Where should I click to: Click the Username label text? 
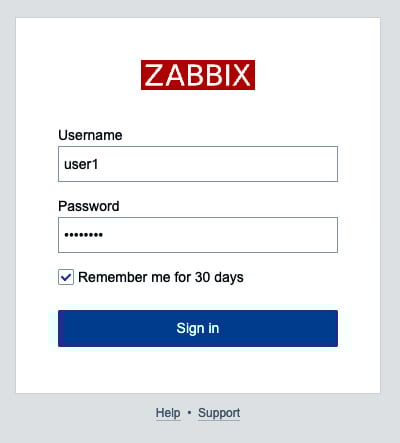pos(90,135)
